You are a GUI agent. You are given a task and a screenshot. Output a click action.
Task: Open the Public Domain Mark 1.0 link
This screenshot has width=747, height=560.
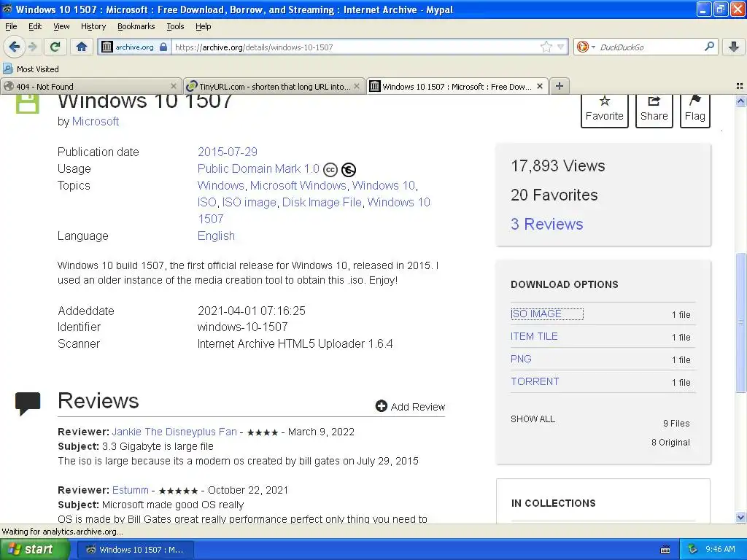click(x=258, y=168)
